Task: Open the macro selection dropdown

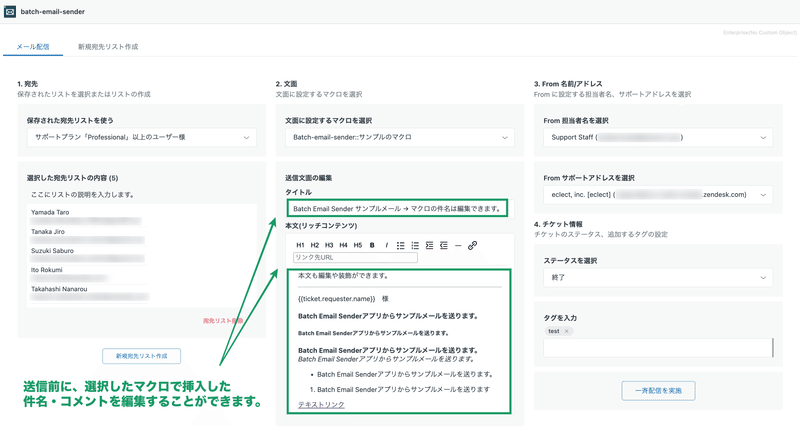Action: tap(400, 137)
